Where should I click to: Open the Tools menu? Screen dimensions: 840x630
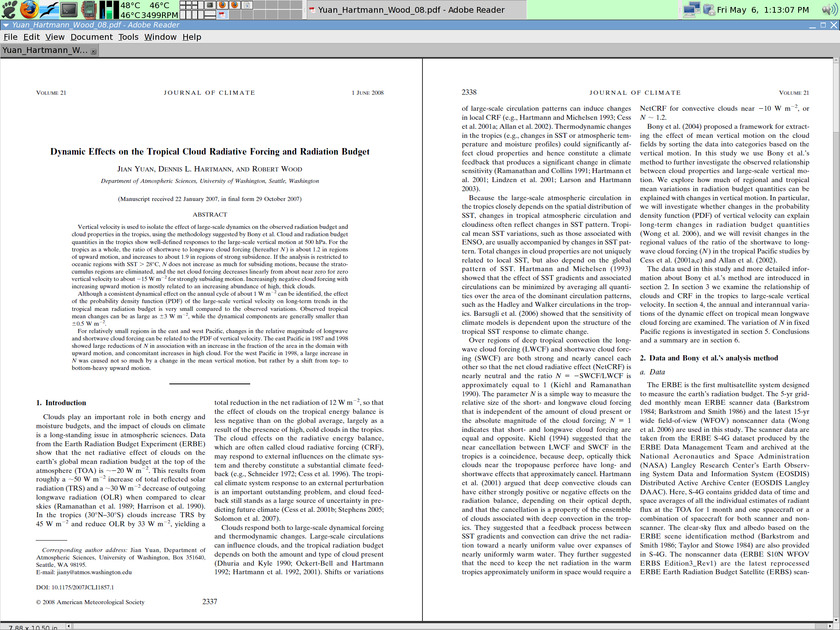(x=128, y=37)
